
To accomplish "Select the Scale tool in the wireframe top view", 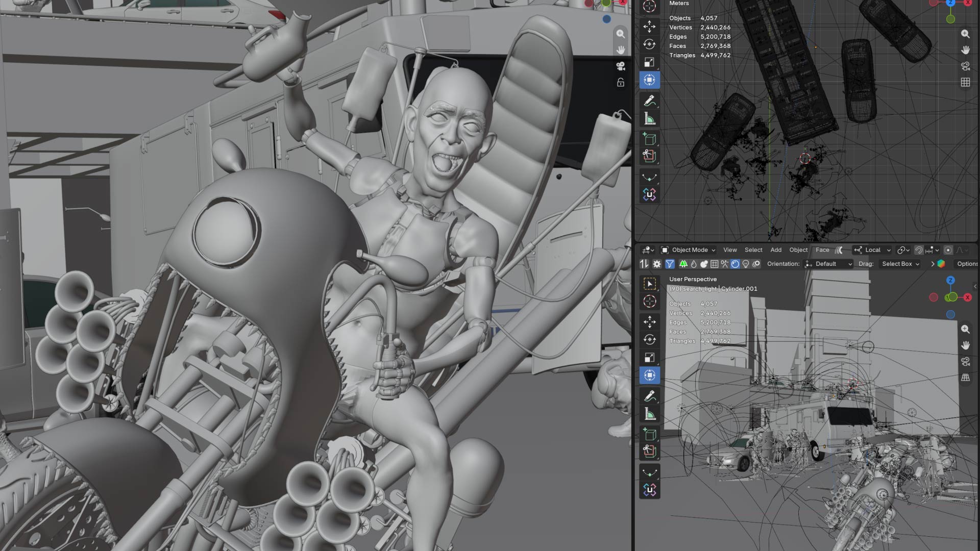I will [x=649, y=62].
